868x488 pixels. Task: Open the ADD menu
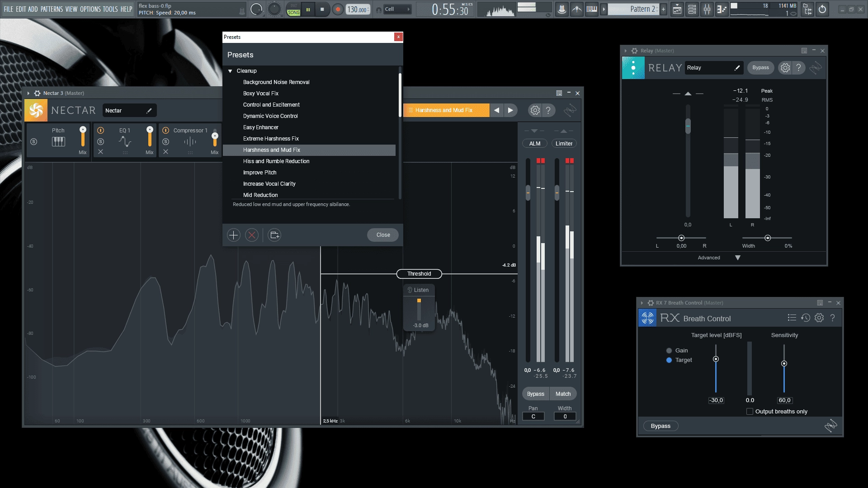(33, 9)
